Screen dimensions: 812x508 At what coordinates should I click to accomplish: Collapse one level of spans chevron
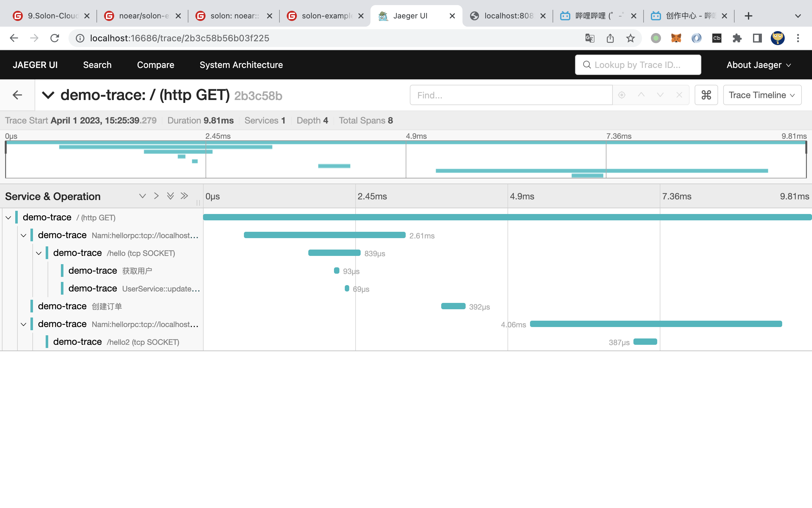point(156,196)
